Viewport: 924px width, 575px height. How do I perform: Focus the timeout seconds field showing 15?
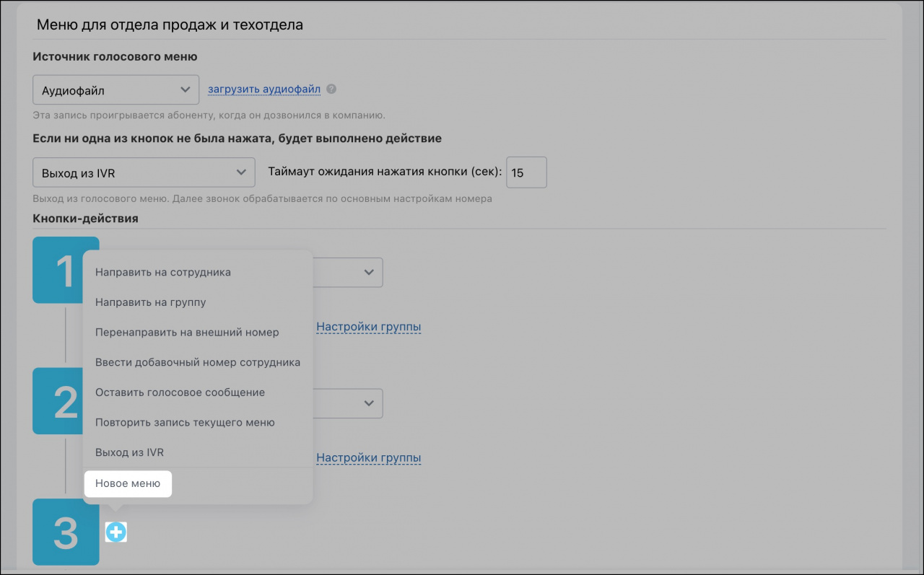[x=527, y=173]
